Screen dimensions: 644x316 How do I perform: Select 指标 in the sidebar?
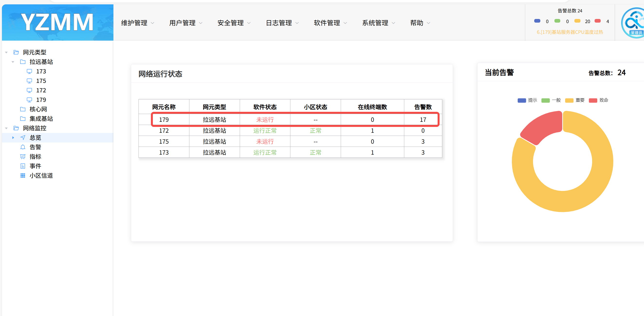click(36, 157)
